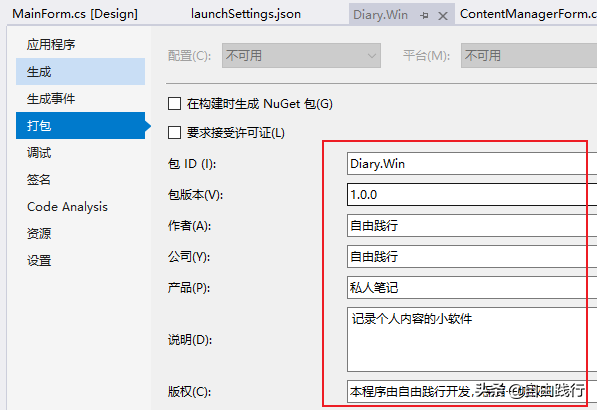The height and width of the screenshot is (410, 597).
Task: Click the 说明 description text area
Action: (472, 340)
